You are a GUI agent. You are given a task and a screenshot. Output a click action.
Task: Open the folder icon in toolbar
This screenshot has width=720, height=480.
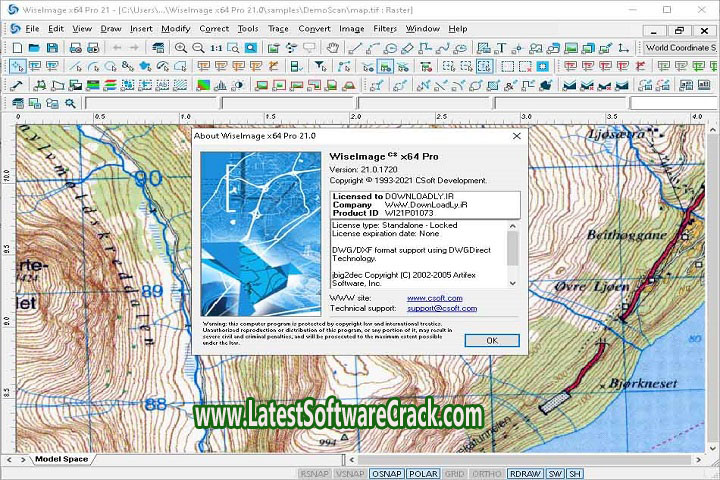click(x=34, y=47)
